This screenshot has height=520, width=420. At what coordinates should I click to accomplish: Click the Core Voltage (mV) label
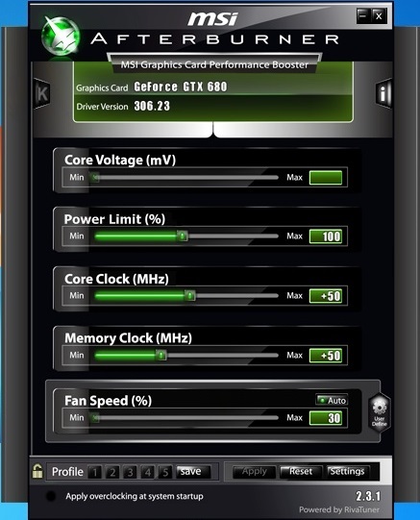coord(120,160)
